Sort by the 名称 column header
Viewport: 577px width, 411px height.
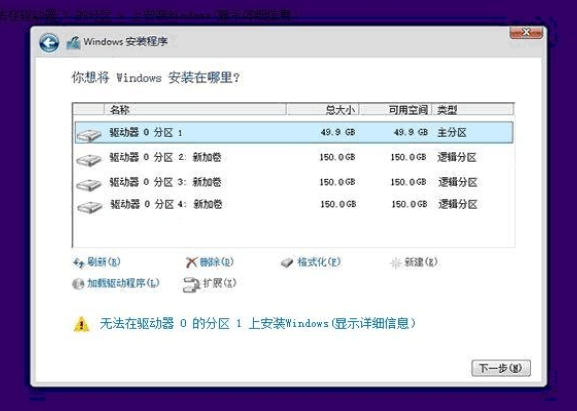(x=195, y=109)
